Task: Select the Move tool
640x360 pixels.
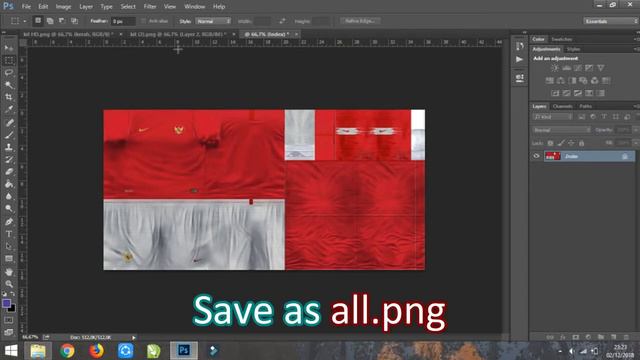Action: 9,48
